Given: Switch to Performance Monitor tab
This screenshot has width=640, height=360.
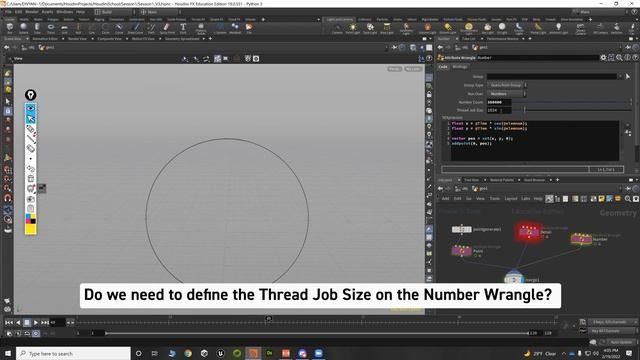Looking at the screenshot, I should click(502, 39).
